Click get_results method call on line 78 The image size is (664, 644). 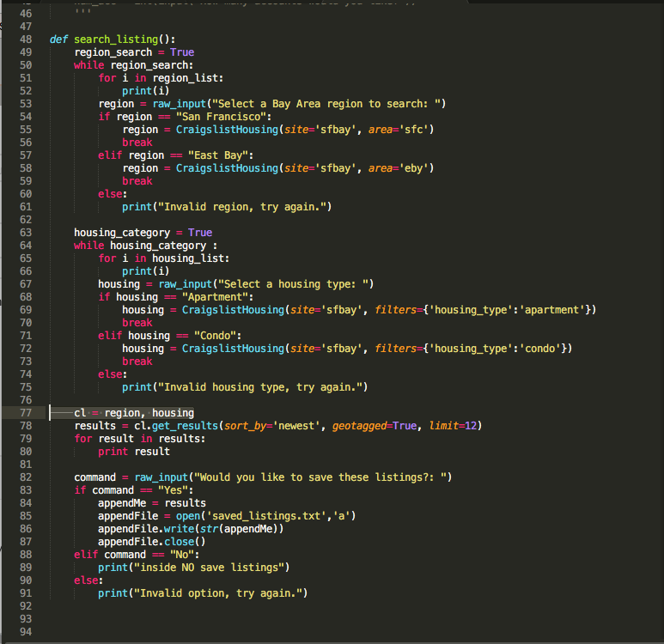[185, 426]
